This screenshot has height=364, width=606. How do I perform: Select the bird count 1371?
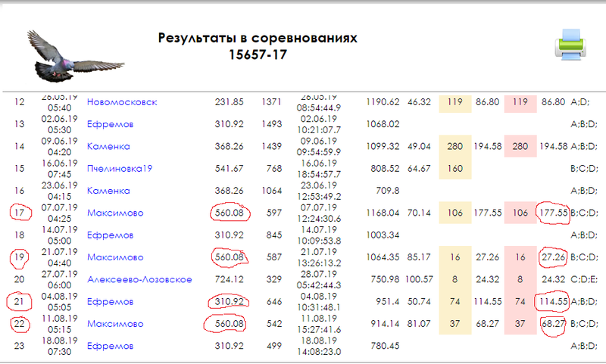[271, 102]
